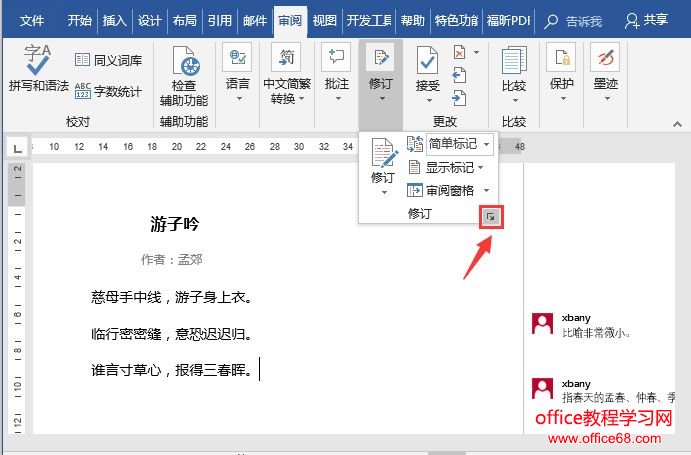Expand the 显示标记 dropdown arrow
This screenshot has height=455, width=691.
(480, 168)
